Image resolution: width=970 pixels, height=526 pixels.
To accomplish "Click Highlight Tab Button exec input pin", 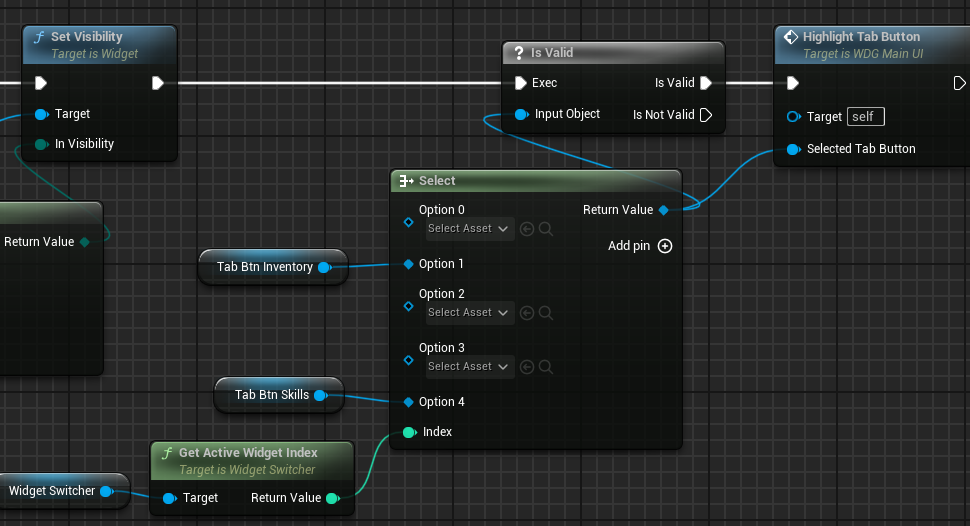I will click(x=792, y=83).
